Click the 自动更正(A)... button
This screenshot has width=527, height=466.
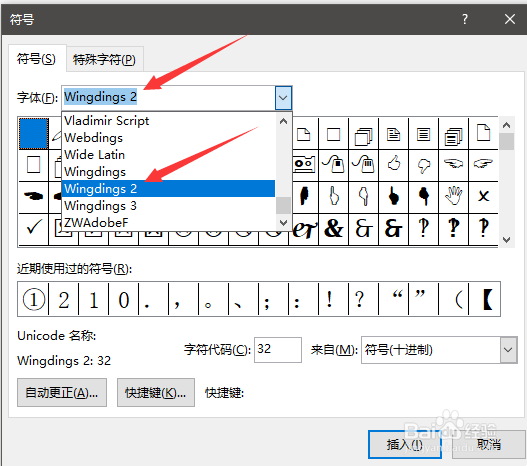62,392
